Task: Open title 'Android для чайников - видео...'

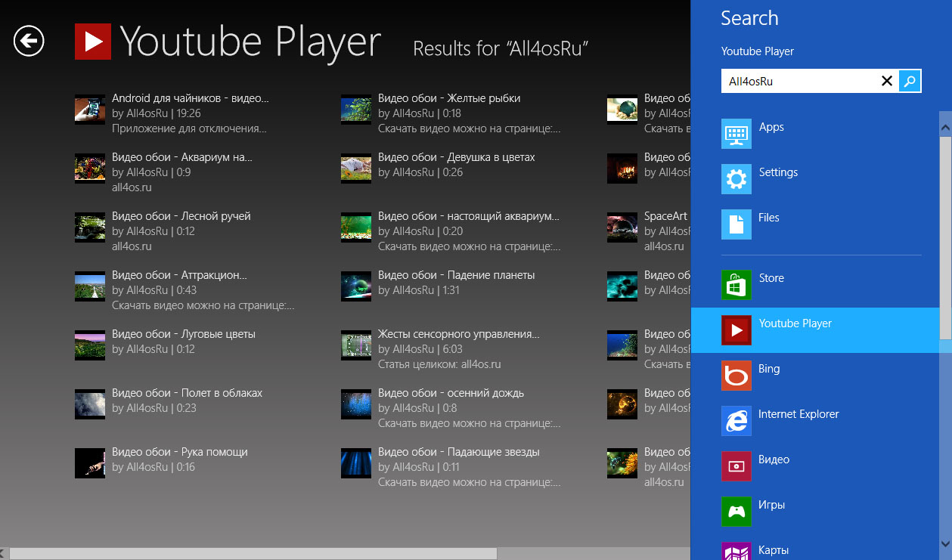Action: click(191, 98)
